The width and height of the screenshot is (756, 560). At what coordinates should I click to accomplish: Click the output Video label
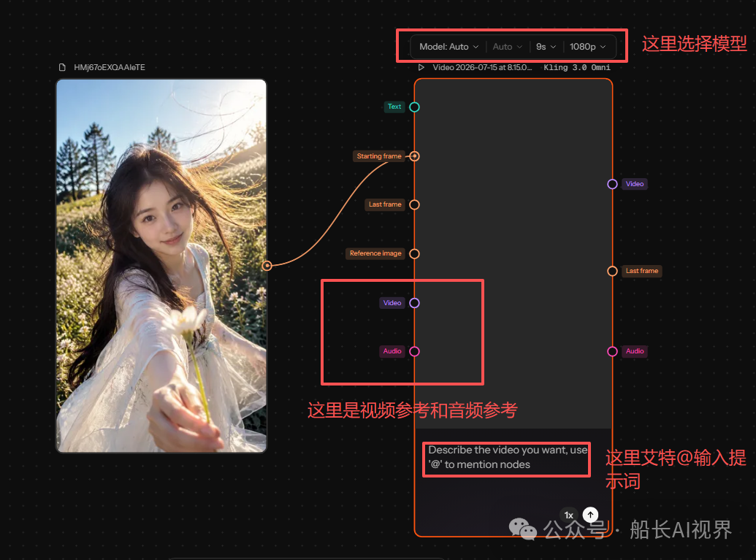tap(635, 184)
